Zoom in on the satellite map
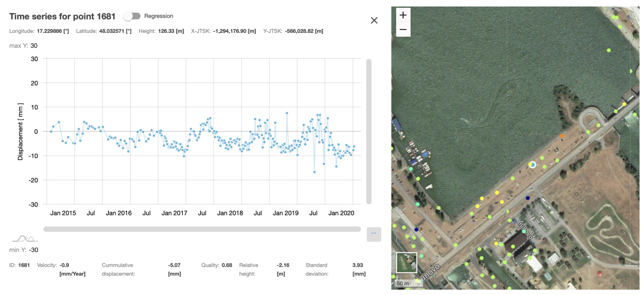The height and width of the screenshot is (295, 644). [x=403, y=14]
